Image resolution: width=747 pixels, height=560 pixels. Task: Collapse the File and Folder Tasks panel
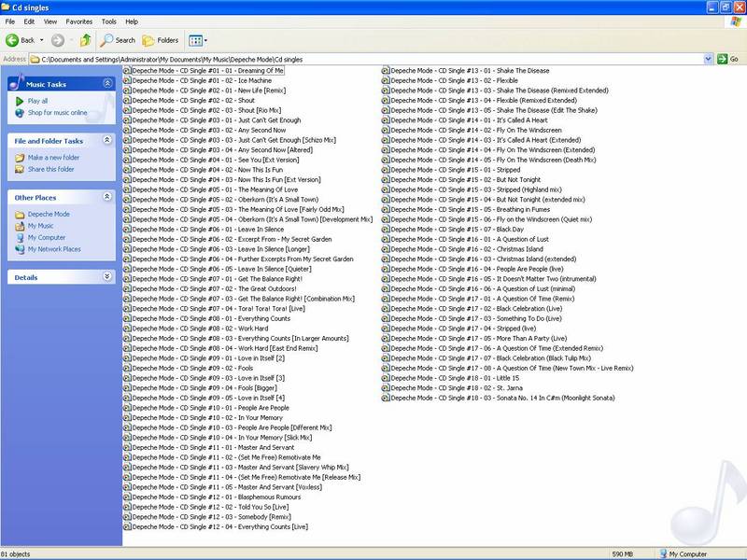point(107,140)
